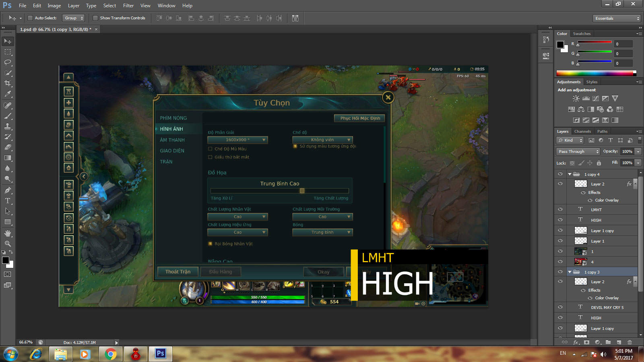The image size is (644, 362).
Task: Collapse the 1 copy 4 layer group
Action: (570, 175)
